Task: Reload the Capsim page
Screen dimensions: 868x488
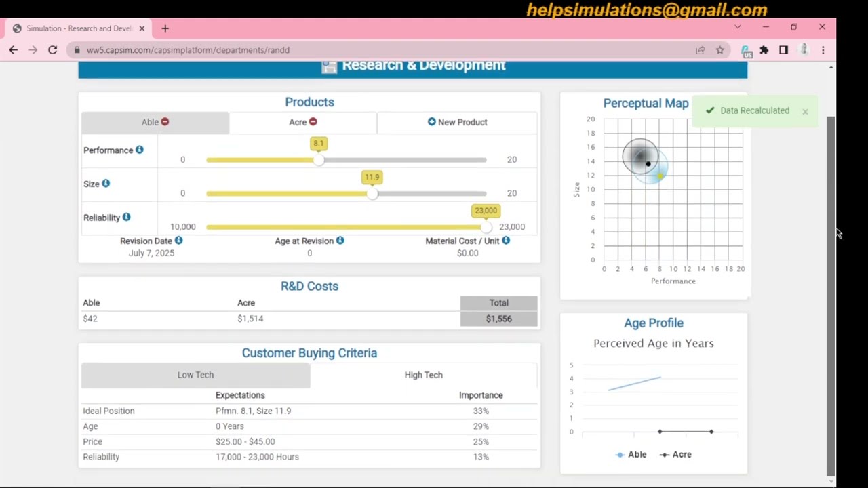Action: 52,50
